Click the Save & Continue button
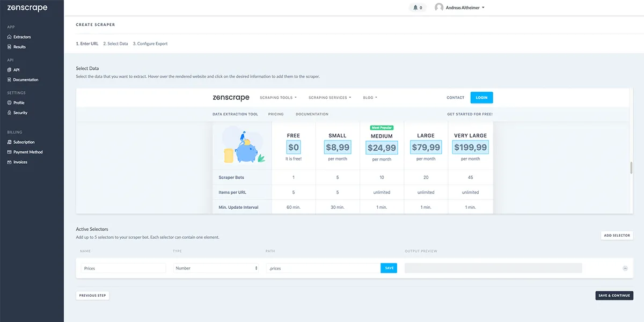This screenshot has height=322, width=644. (614, 295)
